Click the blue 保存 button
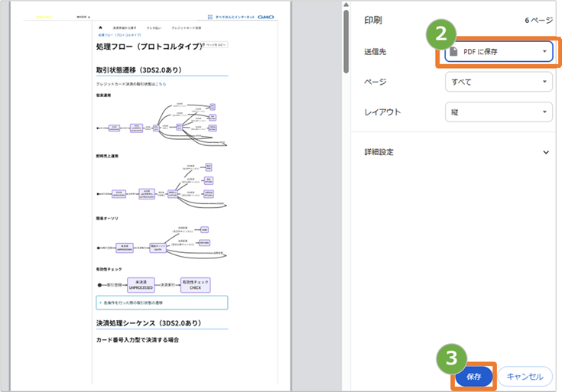The width and height of the screenshot is (562, 392). 474,377
